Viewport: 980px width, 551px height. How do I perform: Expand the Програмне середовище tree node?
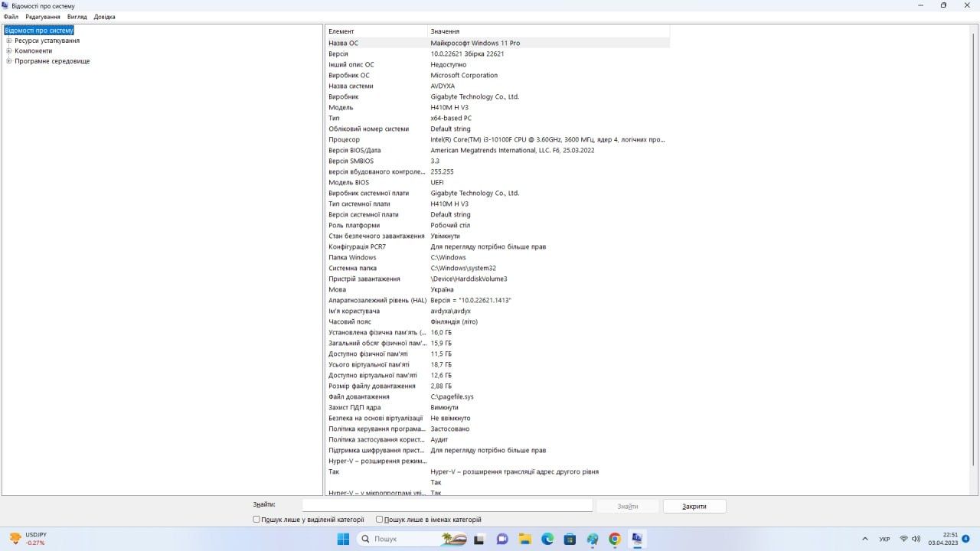pos(9,60)
